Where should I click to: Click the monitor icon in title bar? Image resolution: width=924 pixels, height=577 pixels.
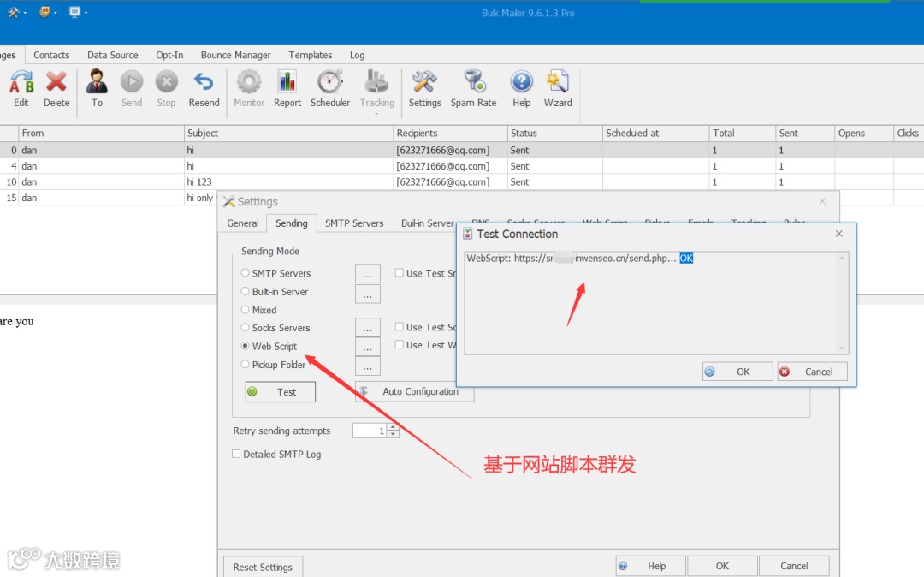(x=74, y=12)
